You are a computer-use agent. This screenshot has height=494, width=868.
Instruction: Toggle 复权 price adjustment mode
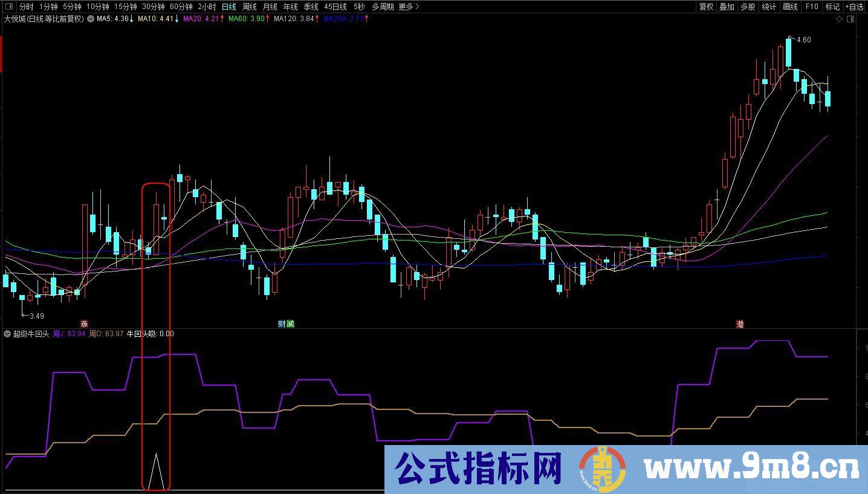(x=705, y=7)
